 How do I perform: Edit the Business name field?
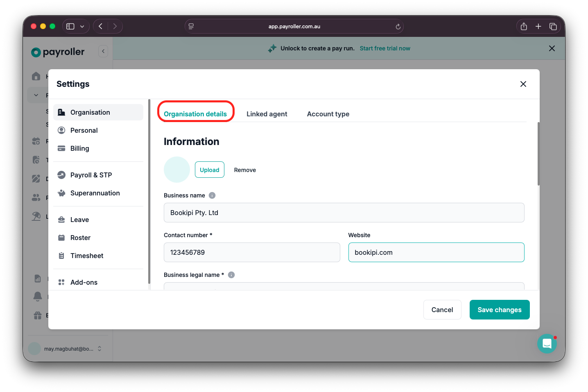coord(344,213)
